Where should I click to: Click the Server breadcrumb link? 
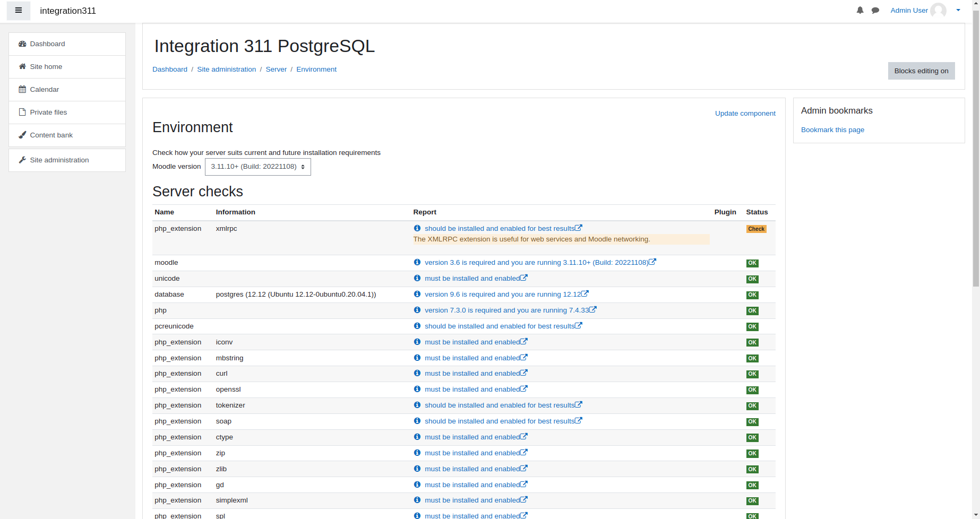click(x=276, y=70)
